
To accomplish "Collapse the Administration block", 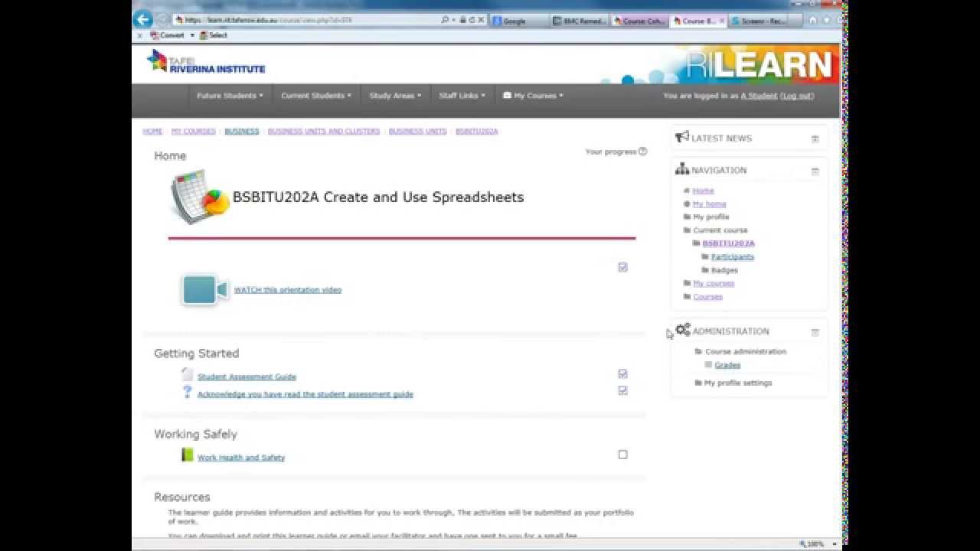I will 815,332.
